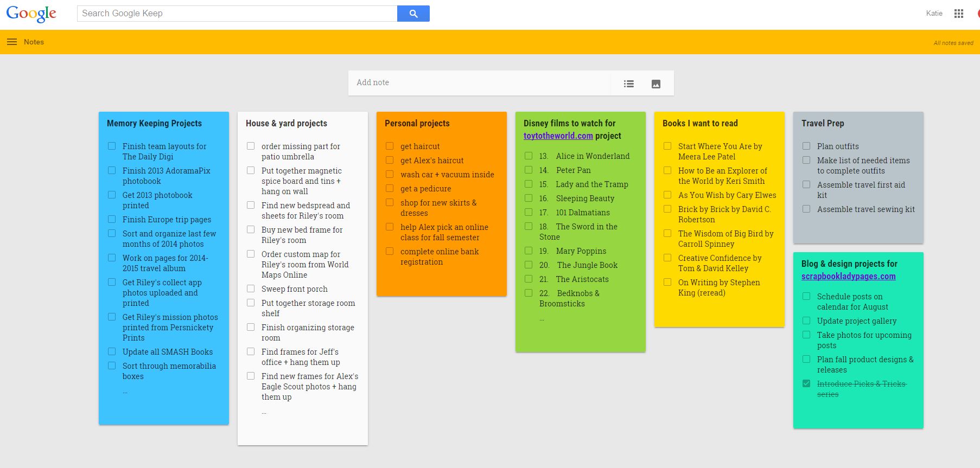Screen dimensions: 980x468
Task: Open the 'Memory Keeping Projects' note title
Action: 154,124
